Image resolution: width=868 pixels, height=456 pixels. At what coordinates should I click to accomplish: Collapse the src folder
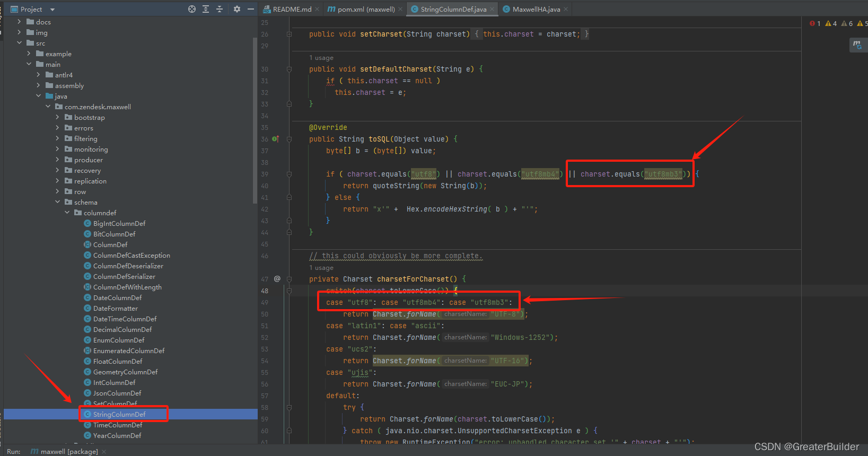(20, 43)
